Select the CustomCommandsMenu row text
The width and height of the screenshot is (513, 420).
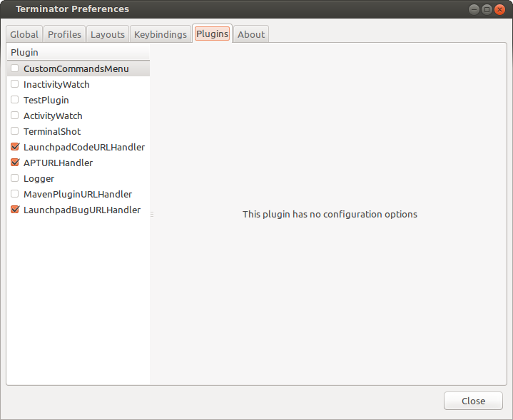tap(76, 68)
